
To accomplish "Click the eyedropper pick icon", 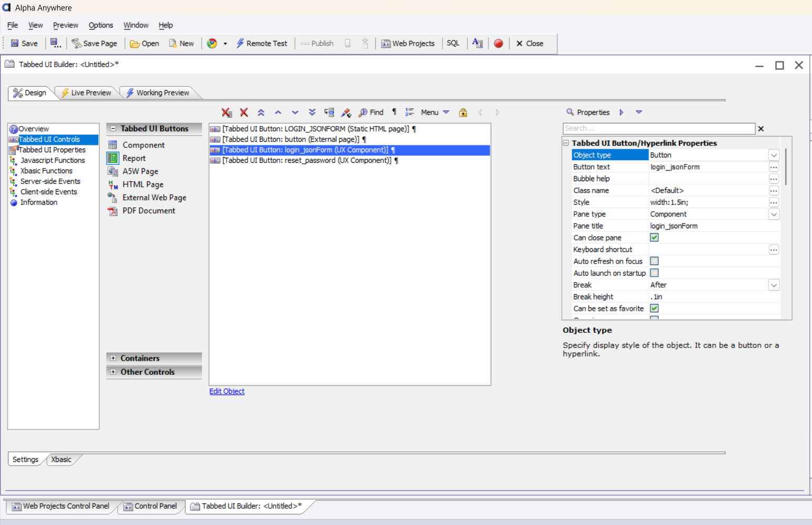I will (346, 112).
